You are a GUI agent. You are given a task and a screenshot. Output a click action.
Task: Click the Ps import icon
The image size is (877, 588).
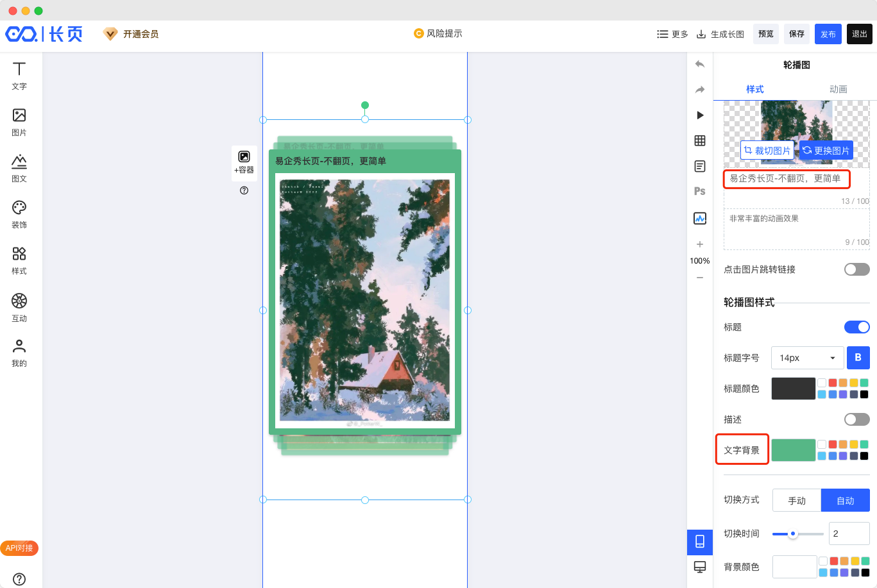point(700,191)
